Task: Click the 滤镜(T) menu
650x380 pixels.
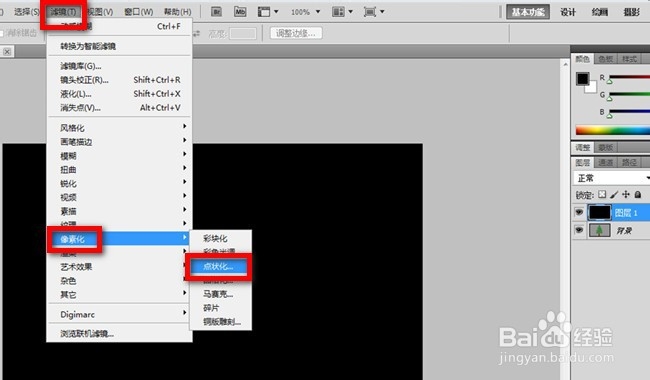Action: [x=63, y=12]
